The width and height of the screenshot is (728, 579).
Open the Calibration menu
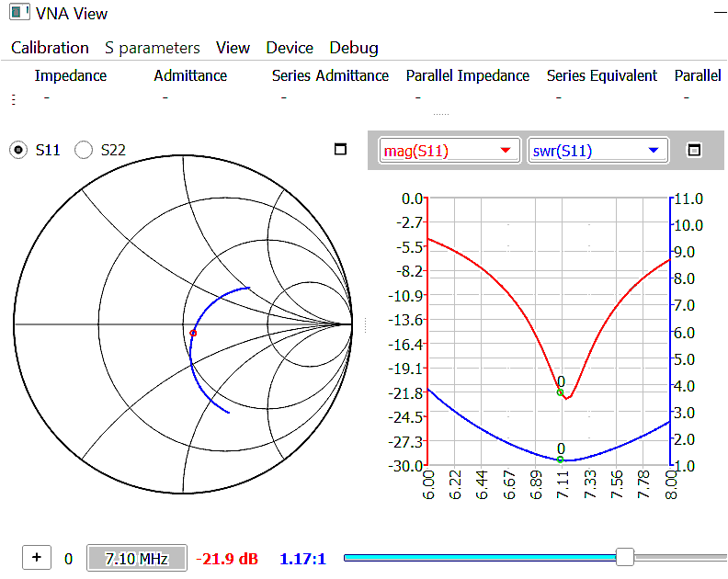(50, 48)
